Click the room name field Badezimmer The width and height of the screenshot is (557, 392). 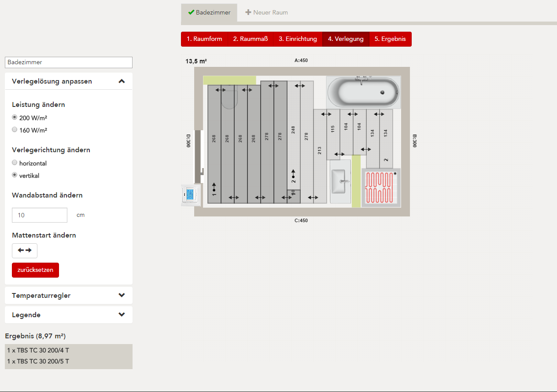coord(69,62)
